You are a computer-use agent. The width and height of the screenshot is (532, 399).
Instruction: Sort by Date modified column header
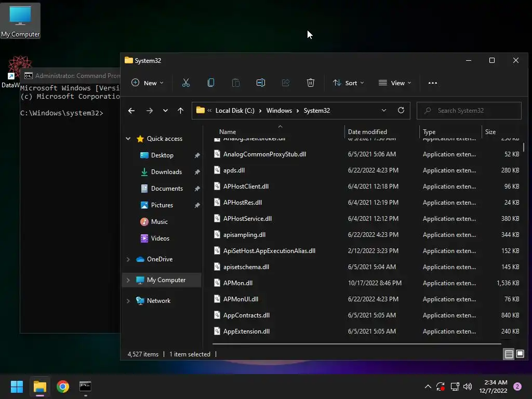tap(367, 131)
